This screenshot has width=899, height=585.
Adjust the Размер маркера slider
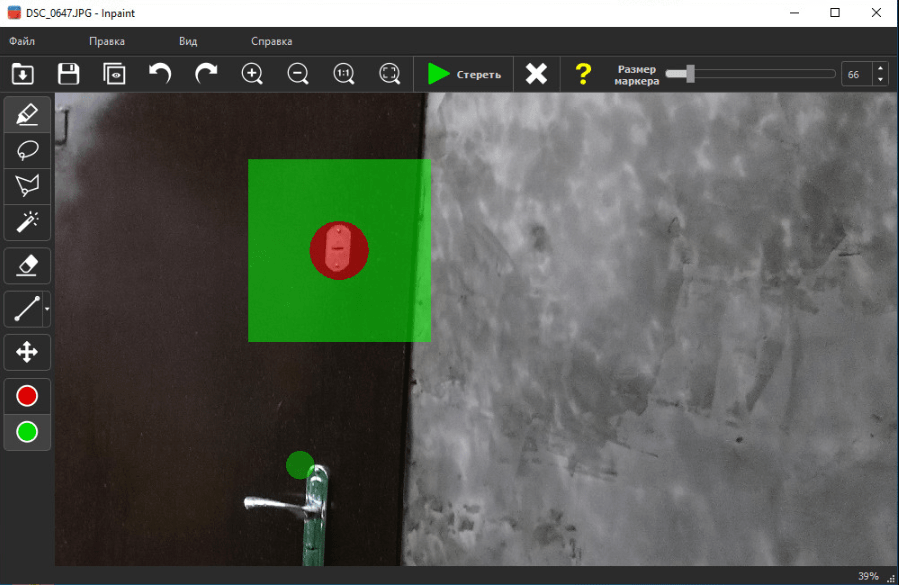coord(688,74)
